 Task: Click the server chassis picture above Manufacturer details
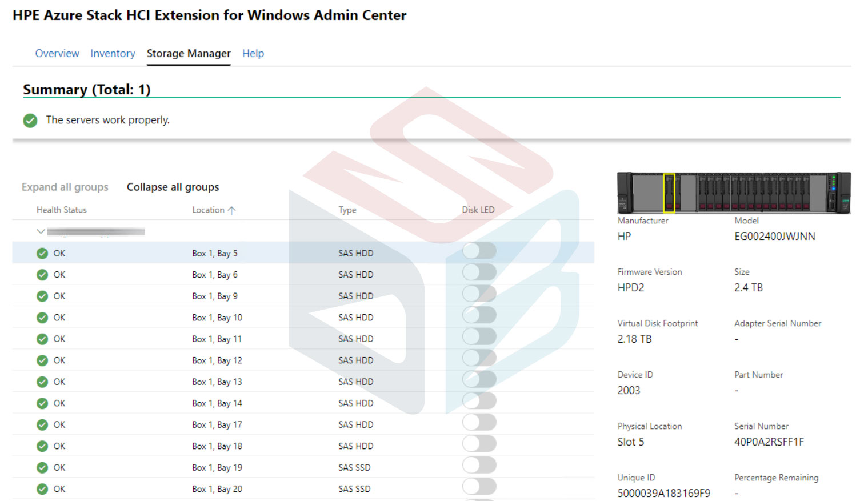734,193
